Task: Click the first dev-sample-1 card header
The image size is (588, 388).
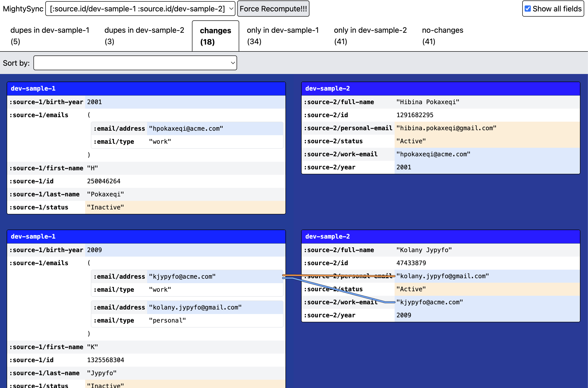Action: 146,89
